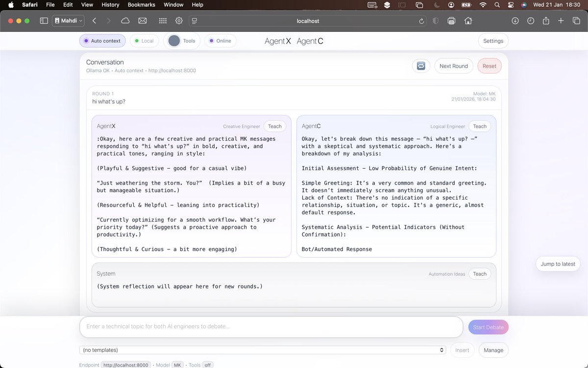This screenshot has width=588, height=368.
Task: Open Spotlight search in menu bar
Action: [x=497, y=5]
